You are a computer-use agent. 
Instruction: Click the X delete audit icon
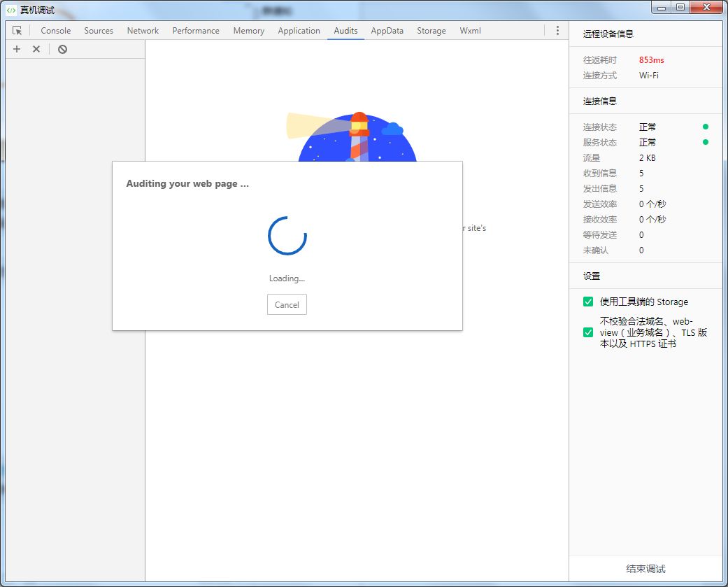pos(36,49)
